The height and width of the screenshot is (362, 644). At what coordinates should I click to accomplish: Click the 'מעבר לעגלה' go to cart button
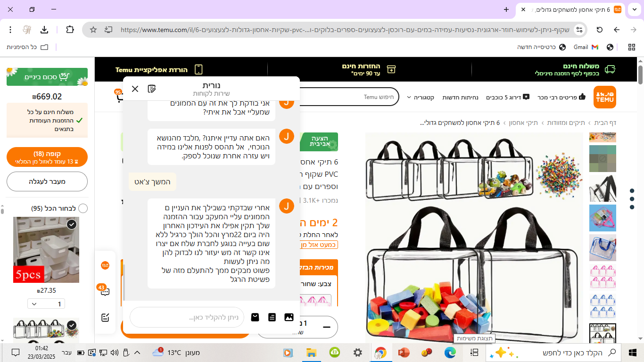point(47,181)
